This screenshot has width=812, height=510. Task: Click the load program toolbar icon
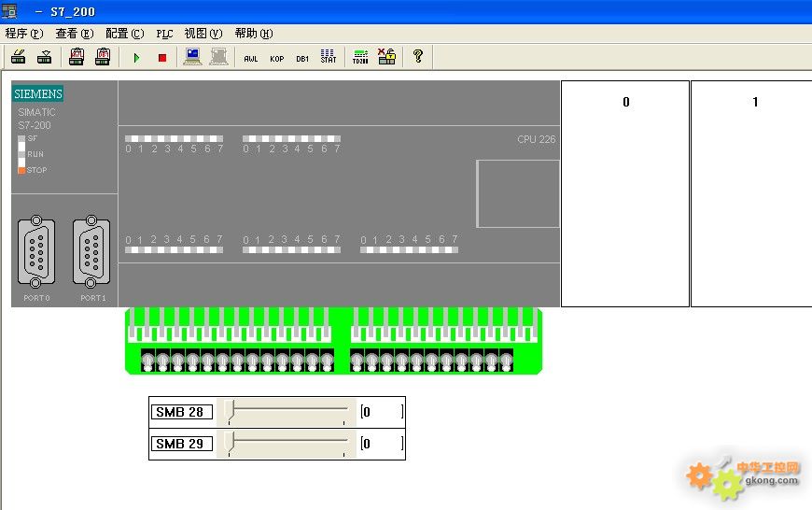click(19, 56)
